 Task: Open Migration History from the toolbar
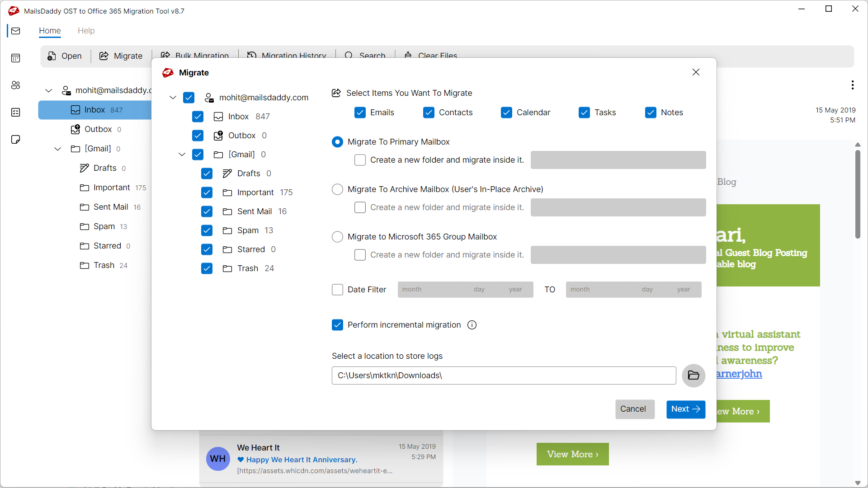coord(287,55)
